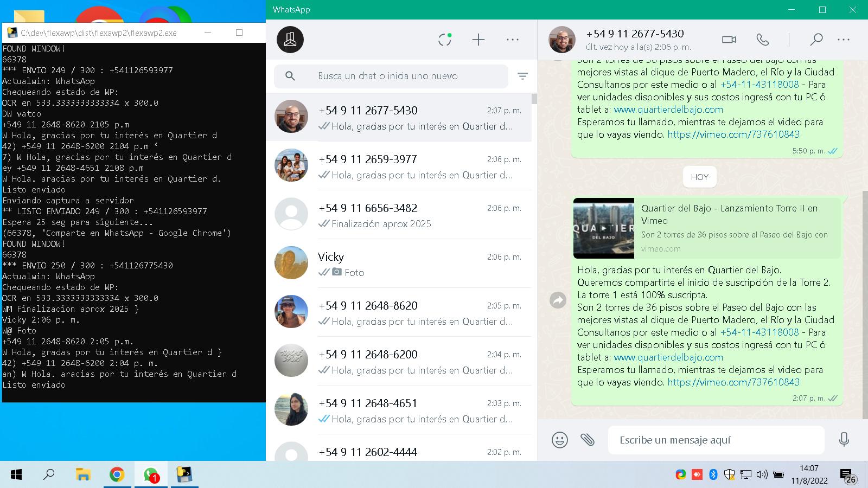Switch to Google Chrome in the taskbar

coord(117,475)
